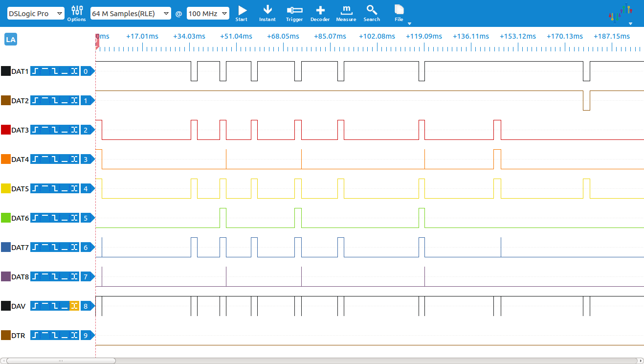The image size is (644, 364).
Task: Set either edge trigger on DAT2
Action: [74, 101]
